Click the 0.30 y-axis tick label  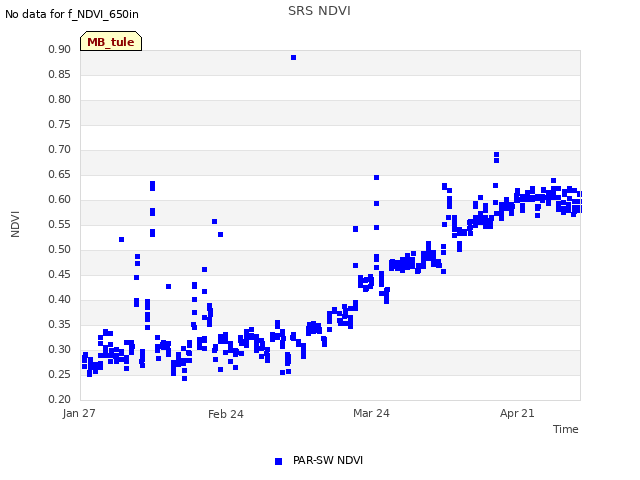coord(60,349)
